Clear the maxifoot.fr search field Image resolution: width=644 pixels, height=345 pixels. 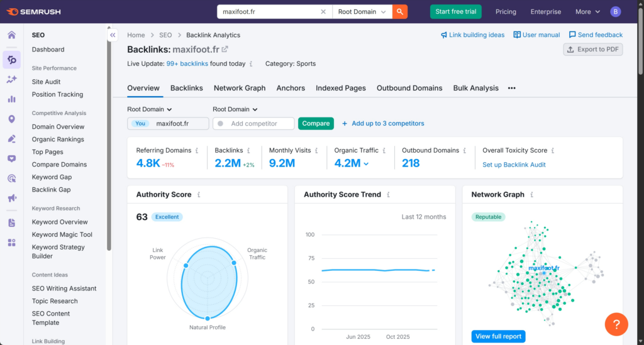pyautogui.click(x=323, y=11)
